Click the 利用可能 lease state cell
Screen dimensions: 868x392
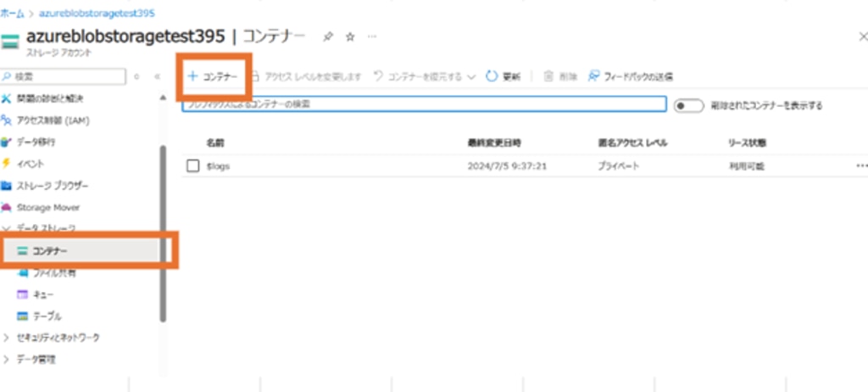pos(746,165)
